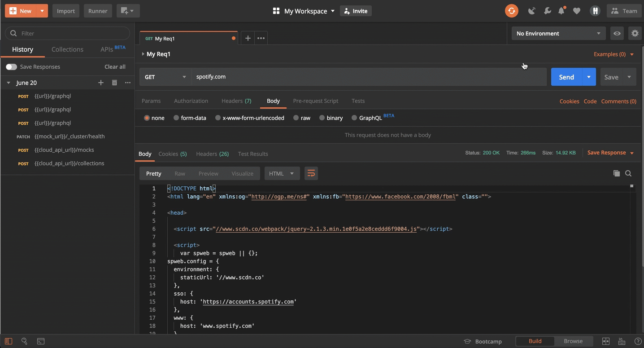Toggle sidebar visibility icon in status bar
The width and height of the screenshot is (644, 348).
(x=9, y=341)
